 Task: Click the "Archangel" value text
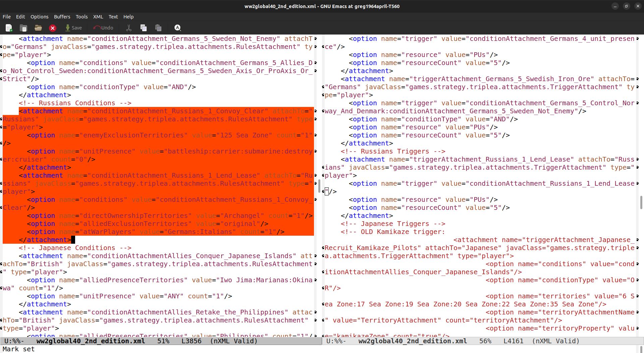point(242,216)
